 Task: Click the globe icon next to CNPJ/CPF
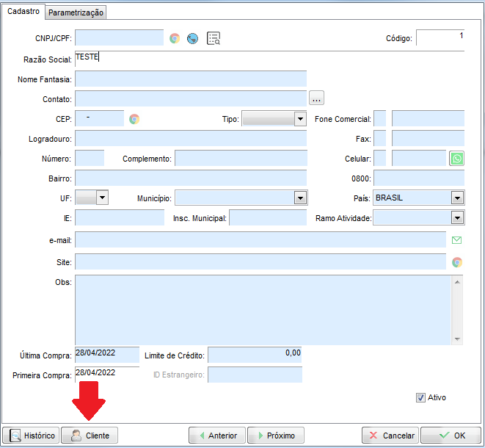click(x=193, y=39)
